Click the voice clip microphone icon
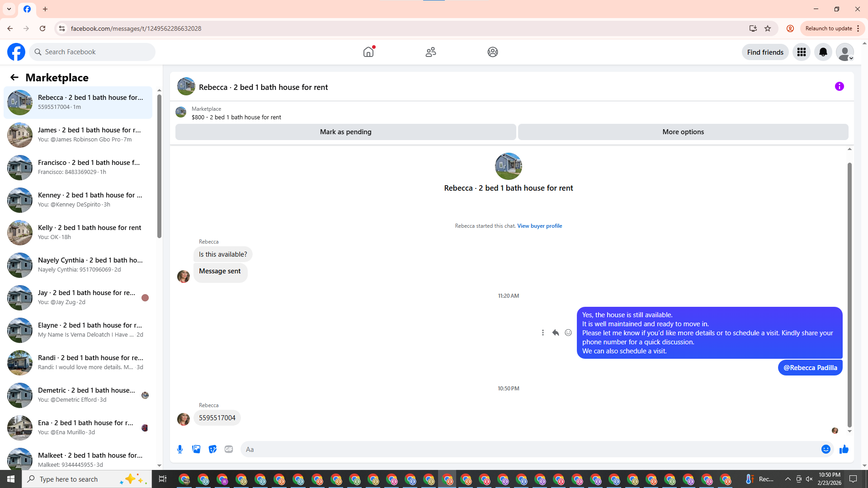This screenshot has width=868, height=488. 180,449
